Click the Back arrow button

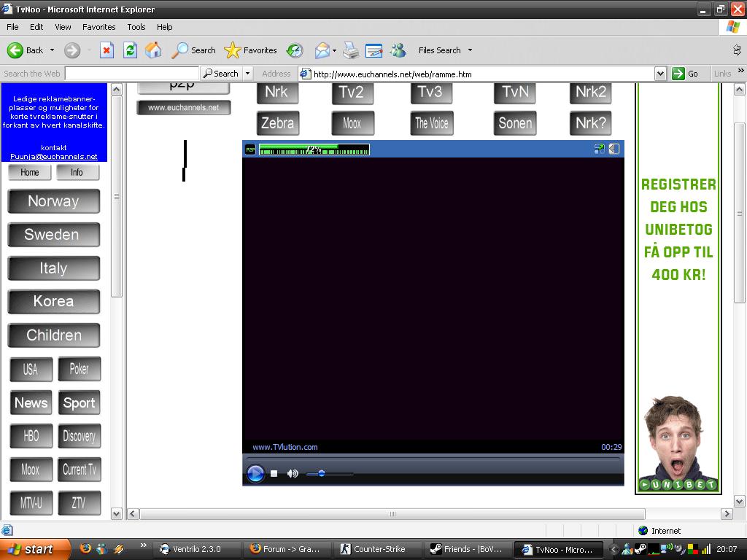tap(15, 50)
